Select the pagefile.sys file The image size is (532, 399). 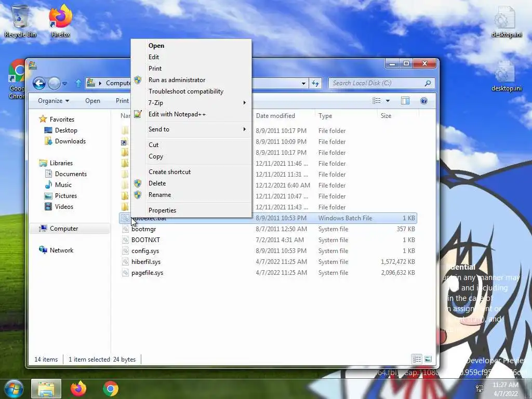(x=268, y=272)
